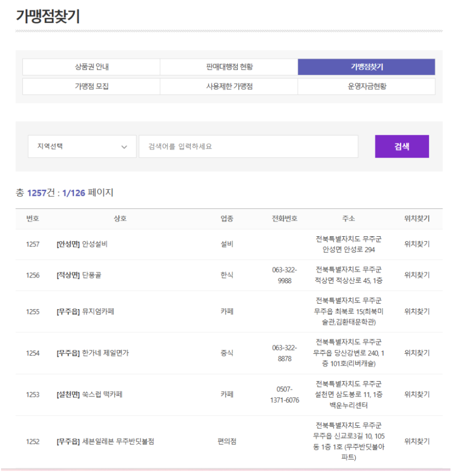Screen dimensions: 453x476
Task: Click the 업종 column header
Action: [227, 219]
